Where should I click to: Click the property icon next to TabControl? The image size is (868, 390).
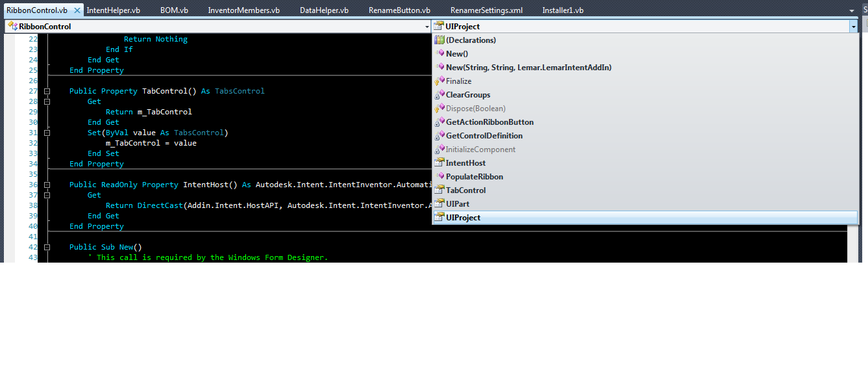(440, 190)
